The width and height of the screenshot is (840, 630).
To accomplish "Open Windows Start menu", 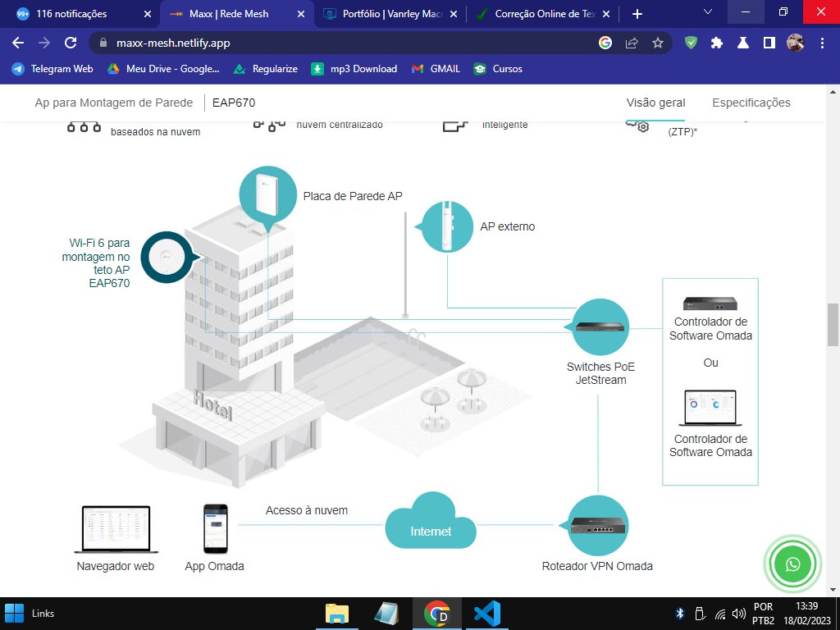I will 14,614.
